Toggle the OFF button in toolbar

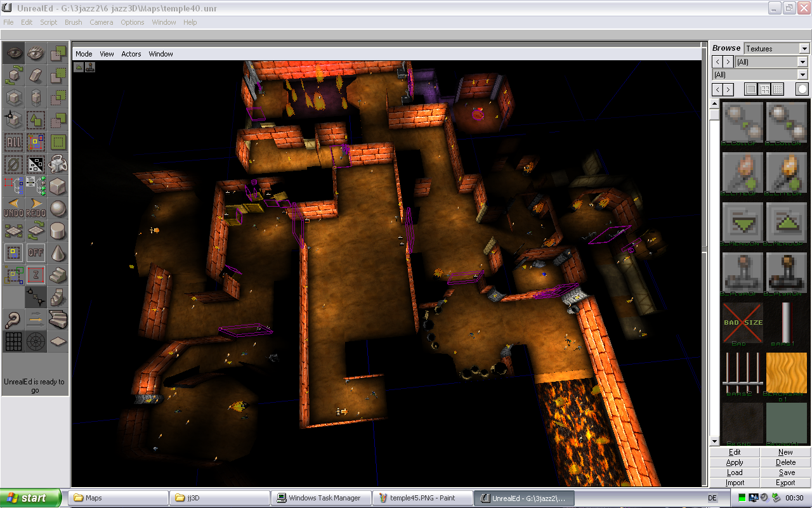[x=36, y=253]
